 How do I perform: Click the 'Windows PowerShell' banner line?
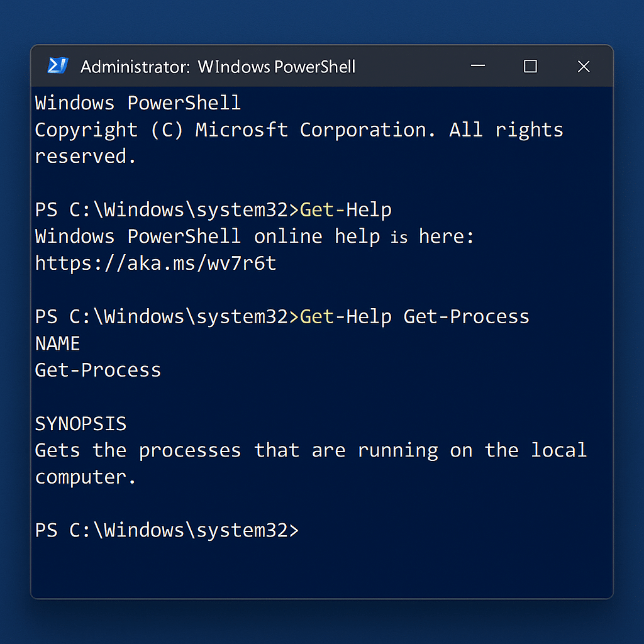point(138,103)
